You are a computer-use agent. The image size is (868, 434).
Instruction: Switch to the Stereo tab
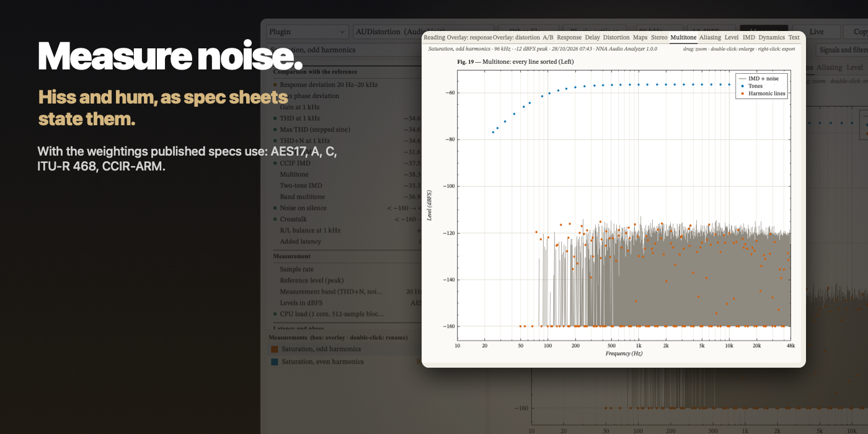(659, 38)
